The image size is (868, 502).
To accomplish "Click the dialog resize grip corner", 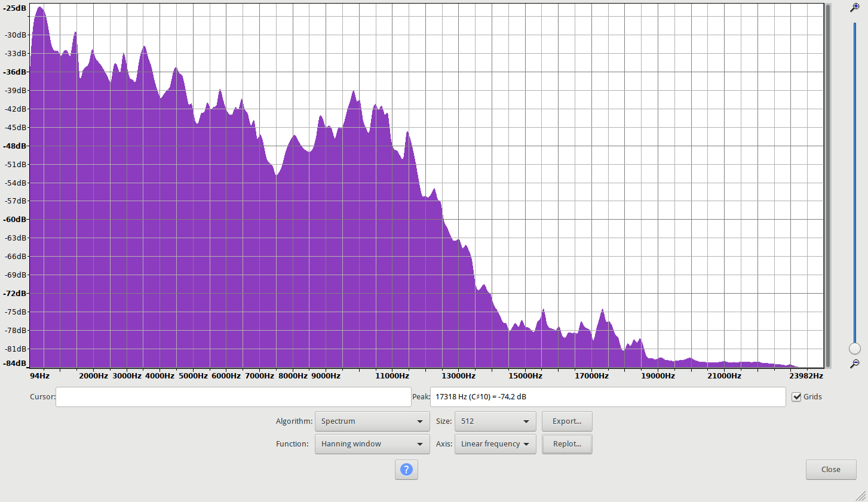I will [861, 495].
